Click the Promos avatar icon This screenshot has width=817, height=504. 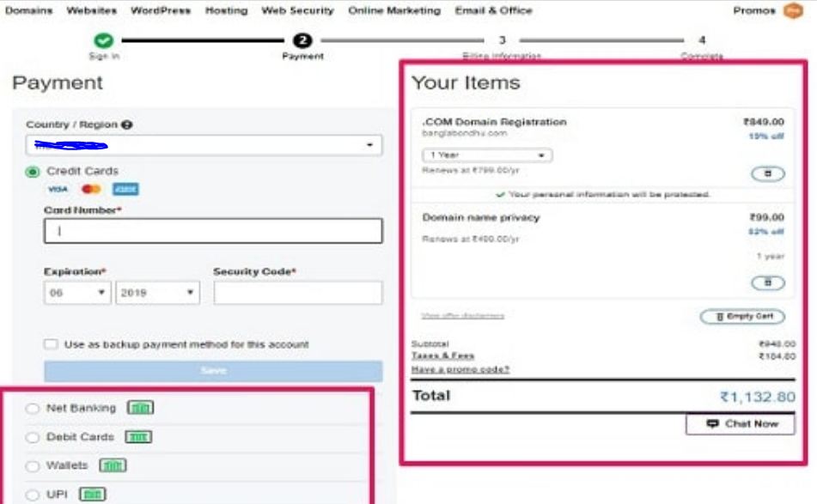coord(792,11)
